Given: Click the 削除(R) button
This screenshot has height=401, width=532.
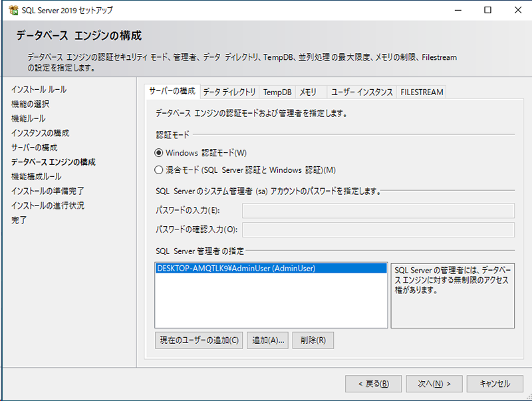Looking at the screenshot, I should click(313, 340).
